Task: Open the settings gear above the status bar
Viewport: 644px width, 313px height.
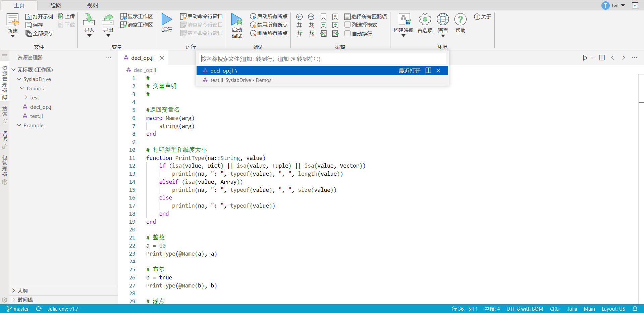Action: (5, 300)
